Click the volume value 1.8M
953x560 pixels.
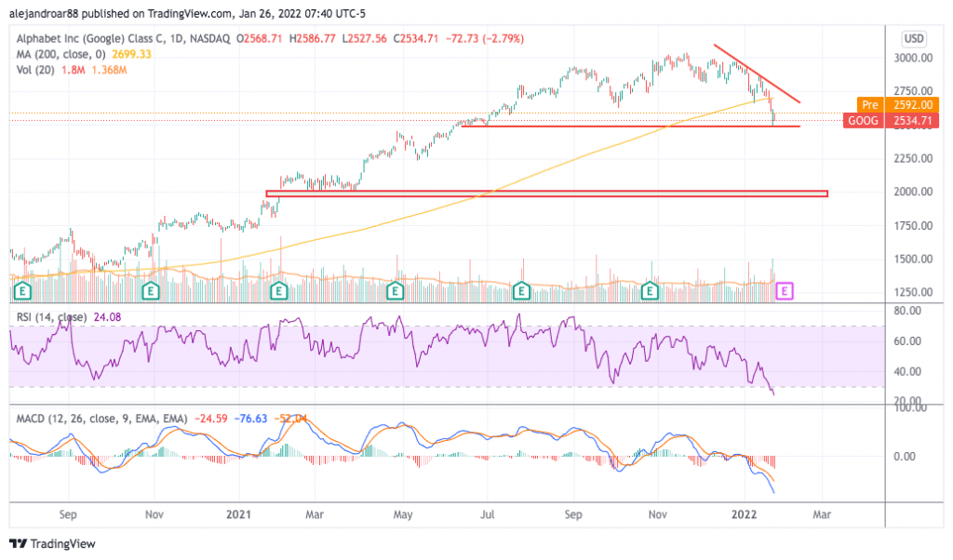click(x=73, y=70)
